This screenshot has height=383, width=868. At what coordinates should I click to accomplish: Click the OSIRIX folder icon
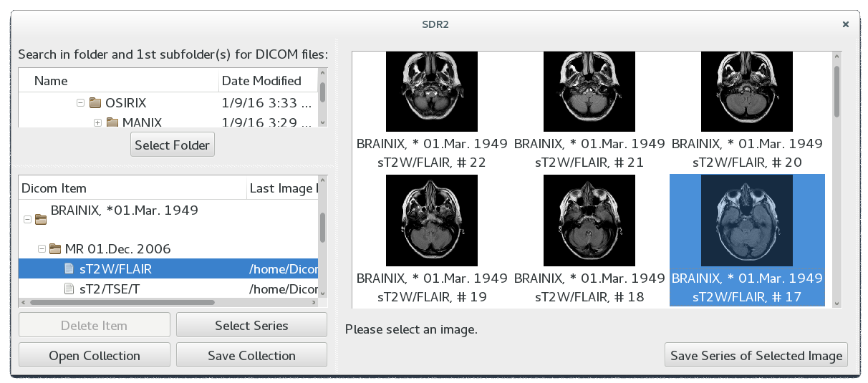click(95, 103)
